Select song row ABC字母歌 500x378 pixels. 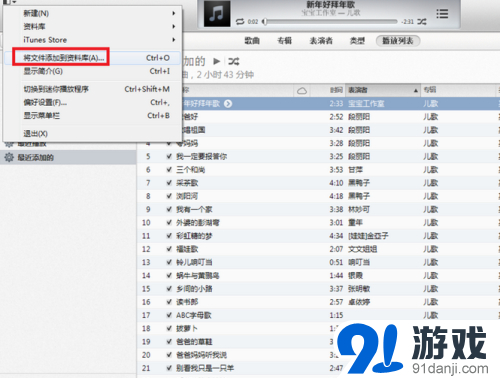(x=318, y=315)
